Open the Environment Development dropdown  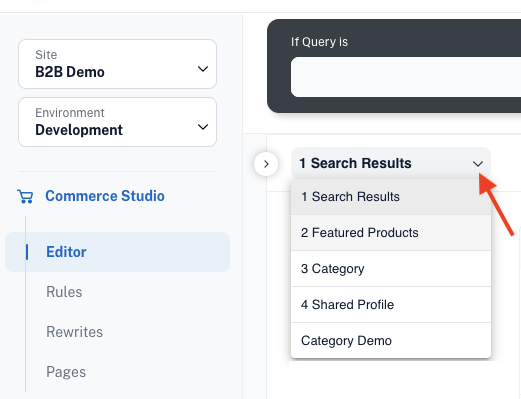117,122
